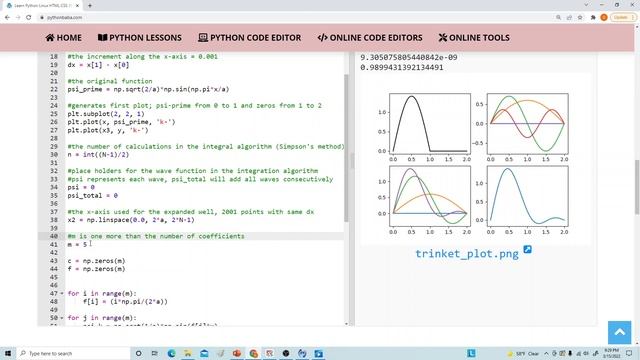The image size is (640, 360).
Task: Open the tab search chevron in Chrome
Action: 586,5
